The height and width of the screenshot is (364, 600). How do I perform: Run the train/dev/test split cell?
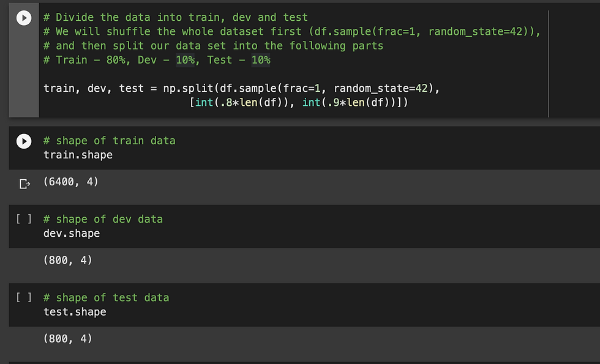pos(23,18)
